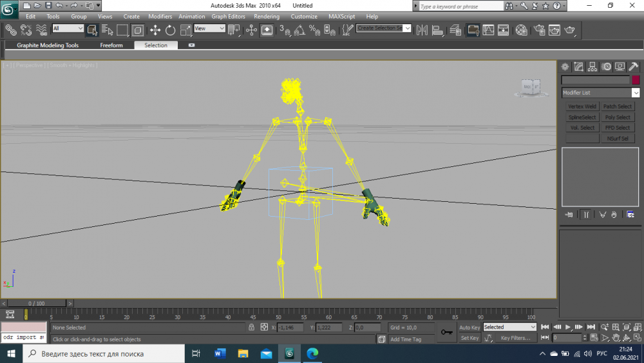Click the Select by Name icon
The width and height of the screenshot is (644, 363).
pos(107,30)
